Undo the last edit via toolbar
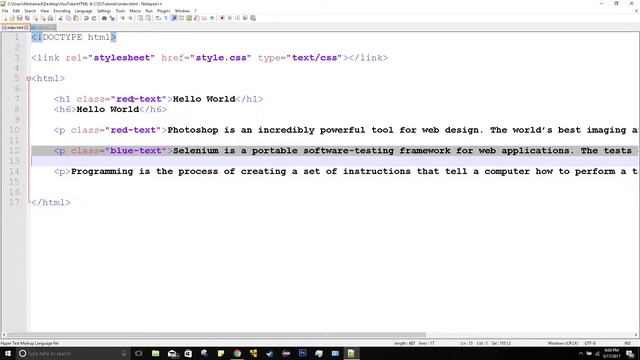The height and width of the screenshot is (360, 640). click(86, 18)
